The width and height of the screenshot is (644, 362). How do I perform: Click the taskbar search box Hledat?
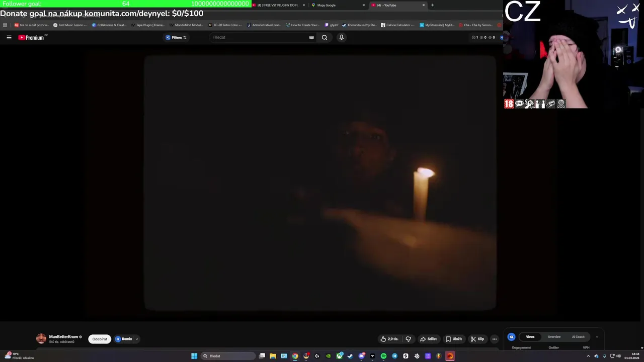tap(228, 356)
